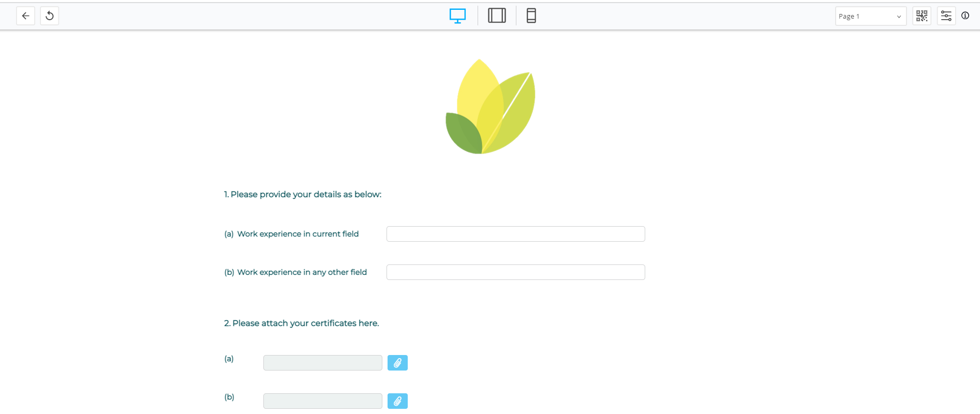Image resolution: width=980 pixels, height=414 pixels.
Task: Click the certificate (b) file name box
Action: tap(322, 401)
